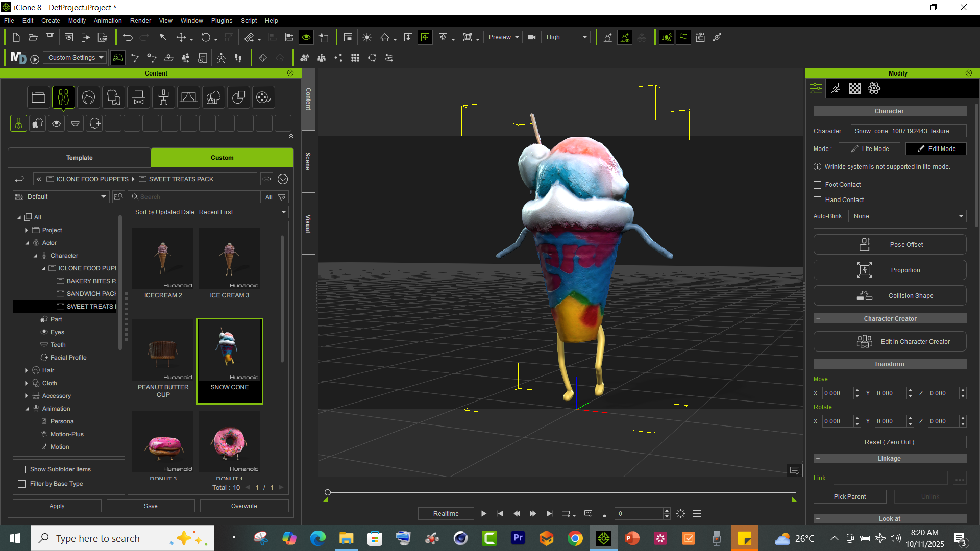The height and width of the screenshot is (551, 980).
Task: Click the Apply button in Content
Action: pos(57,506)
